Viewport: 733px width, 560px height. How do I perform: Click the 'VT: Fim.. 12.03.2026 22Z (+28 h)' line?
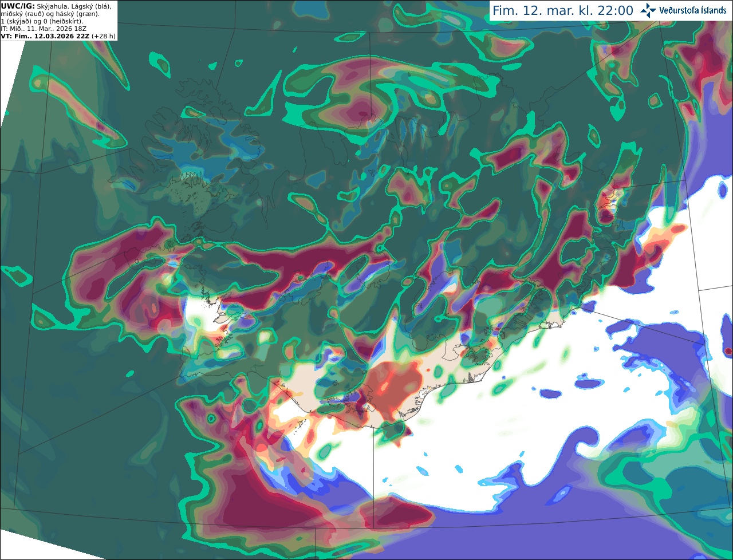tap(58, 36)
